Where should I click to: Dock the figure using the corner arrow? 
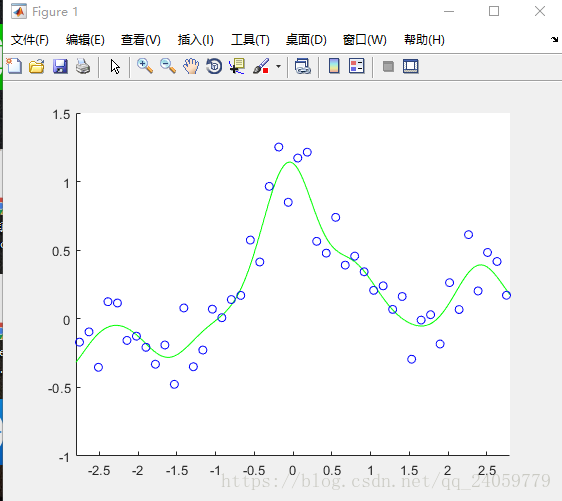(554, 39)
